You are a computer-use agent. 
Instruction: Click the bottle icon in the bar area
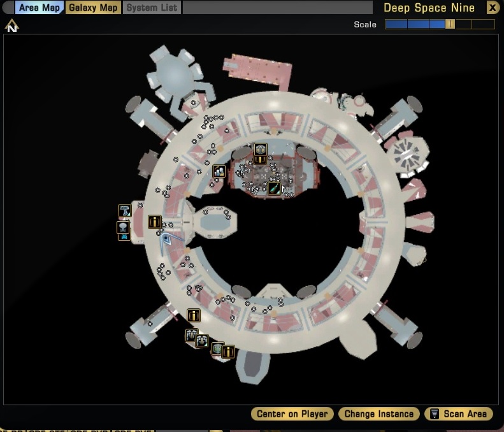pos(274,188)
